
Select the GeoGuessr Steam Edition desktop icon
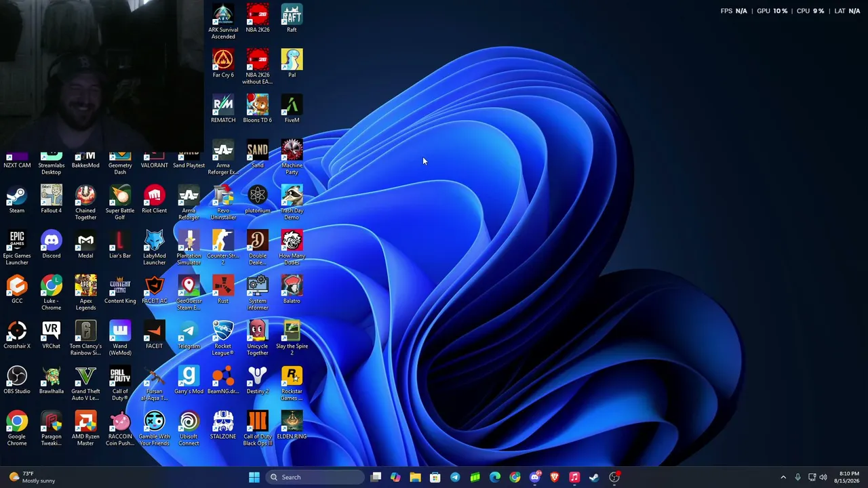[189, 293]
